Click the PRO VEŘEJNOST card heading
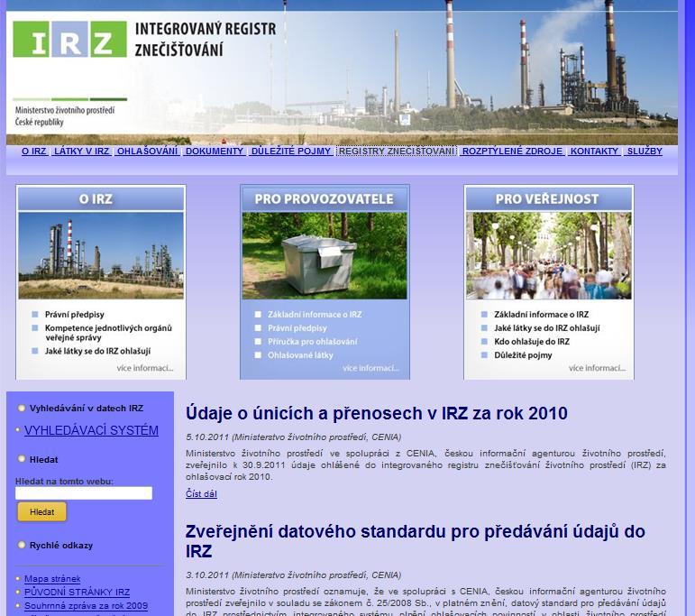 coord(549,198)
